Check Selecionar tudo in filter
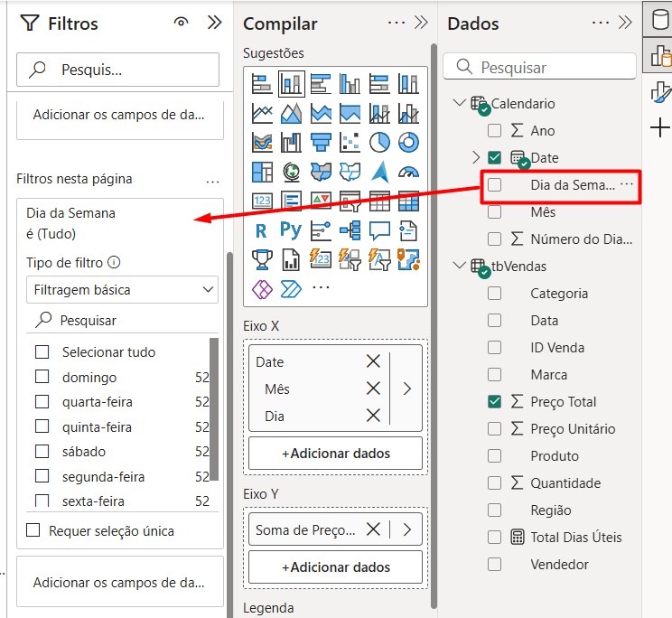Screen dimensions: 672x618 click(42, 351)
